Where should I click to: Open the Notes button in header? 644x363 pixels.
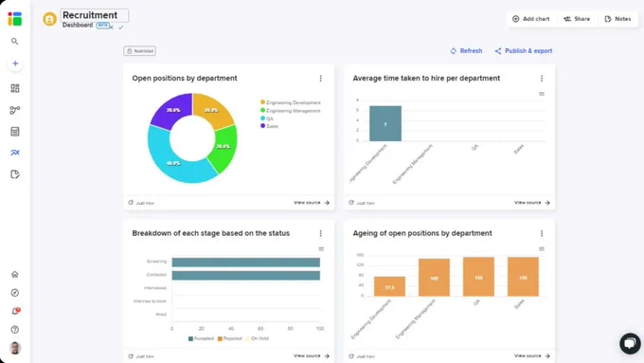click(617, 19)
